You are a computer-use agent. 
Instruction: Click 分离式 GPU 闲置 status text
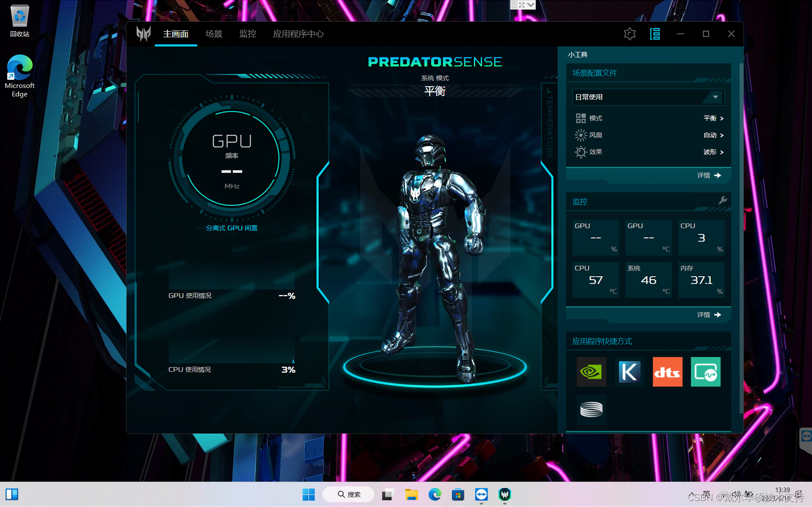[x=231, y=228]
